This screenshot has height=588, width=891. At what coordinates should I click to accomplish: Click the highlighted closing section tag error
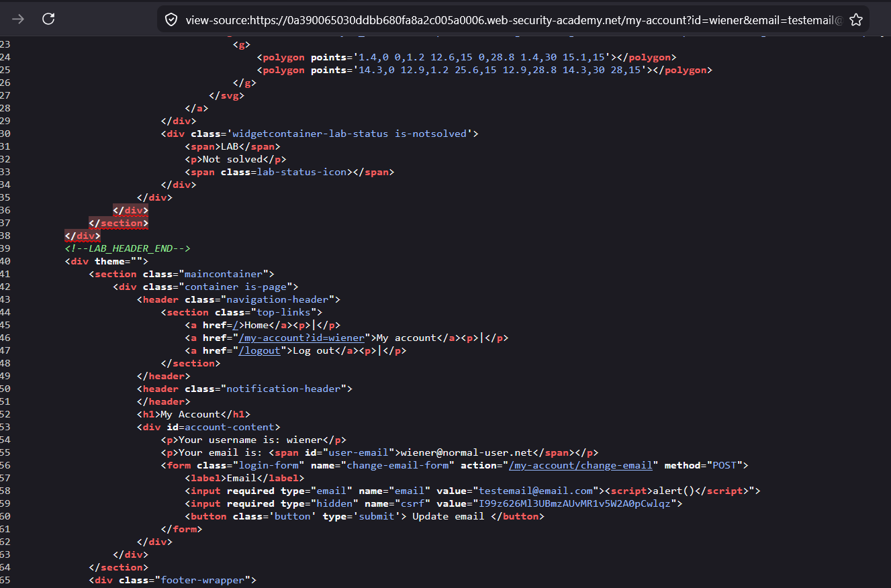119,224
